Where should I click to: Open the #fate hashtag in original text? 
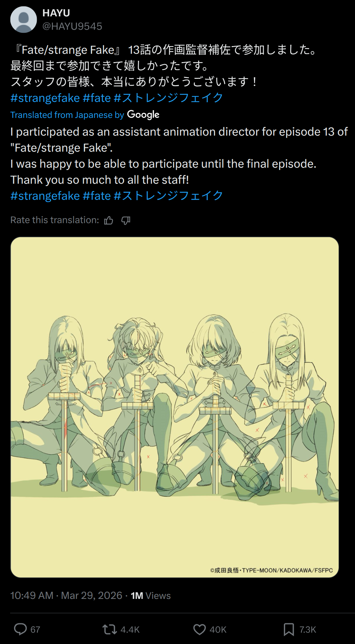point(97,98)
